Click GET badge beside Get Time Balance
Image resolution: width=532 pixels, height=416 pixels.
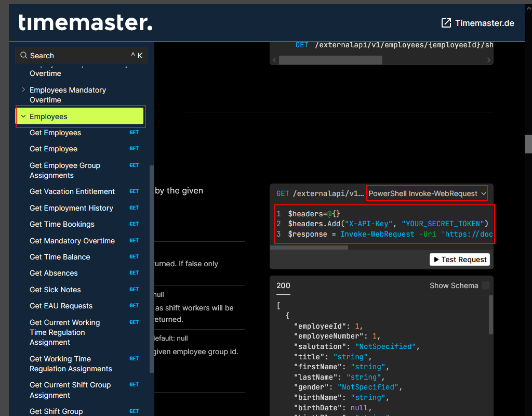134,257
